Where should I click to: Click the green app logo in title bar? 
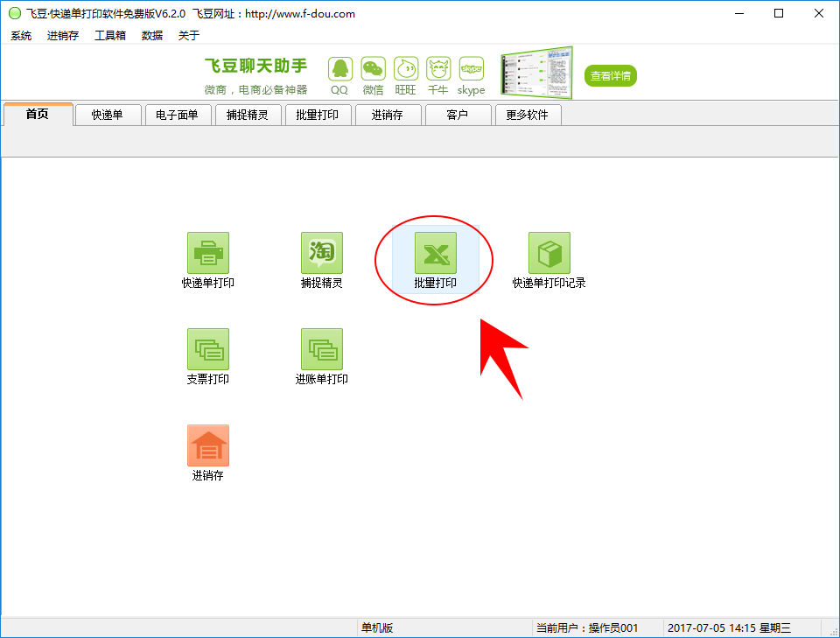pyautogui.click(x=15, y=13)
